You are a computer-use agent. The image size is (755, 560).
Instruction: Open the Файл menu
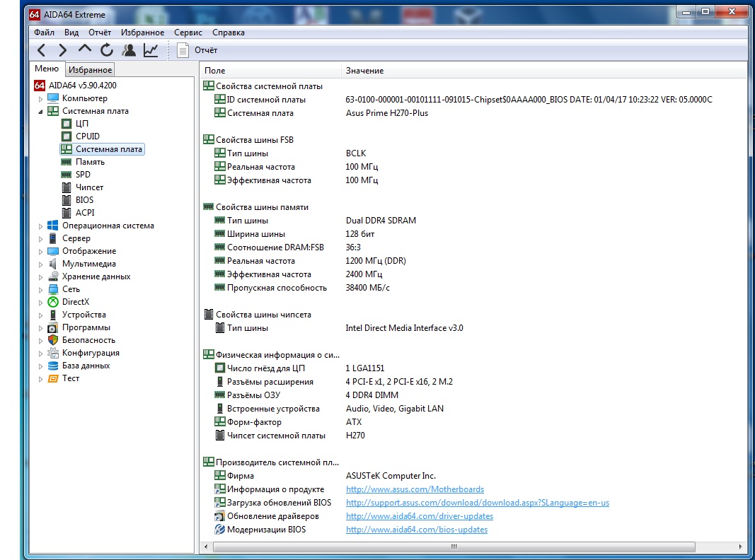[44, 33]
